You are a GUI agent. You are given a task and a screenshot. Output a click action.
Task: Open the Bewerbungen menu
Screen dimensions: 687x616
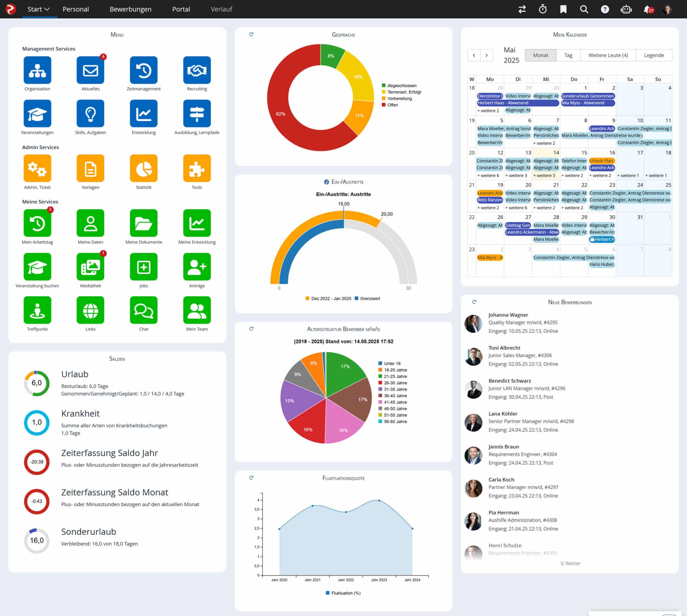130,9
